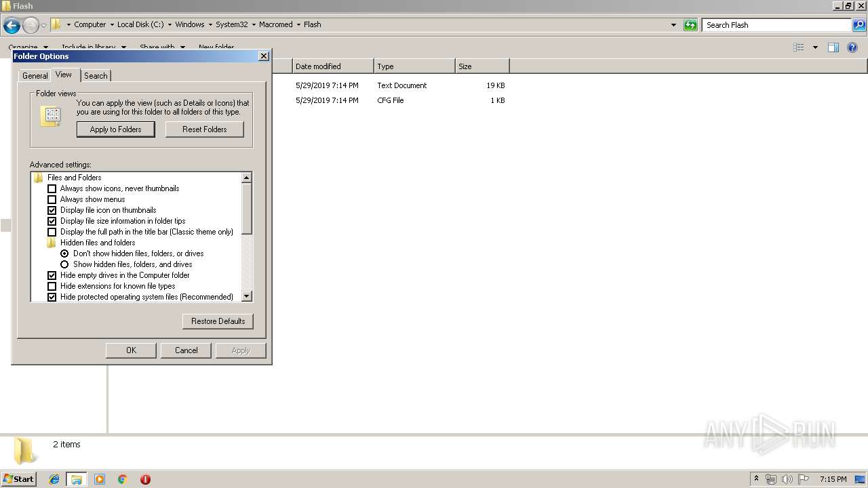Click OK in Folder Options
The height and width of the screenshot is (488, 868).
[132, 350]
